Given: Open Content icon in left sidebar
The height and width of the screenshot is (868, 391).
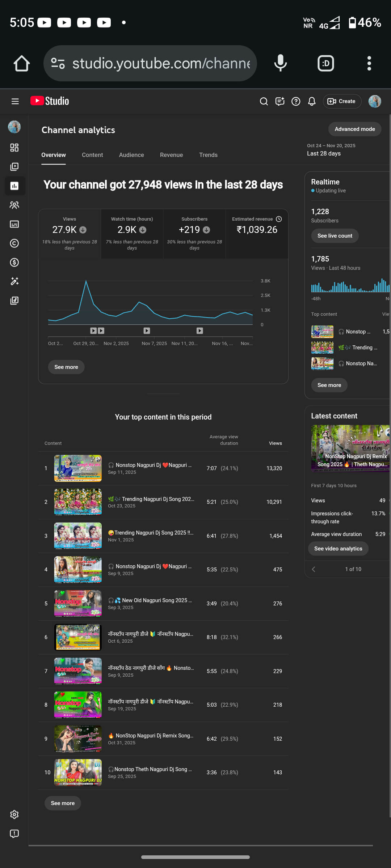Looking at the screenshot, I should tap(14, 167).
